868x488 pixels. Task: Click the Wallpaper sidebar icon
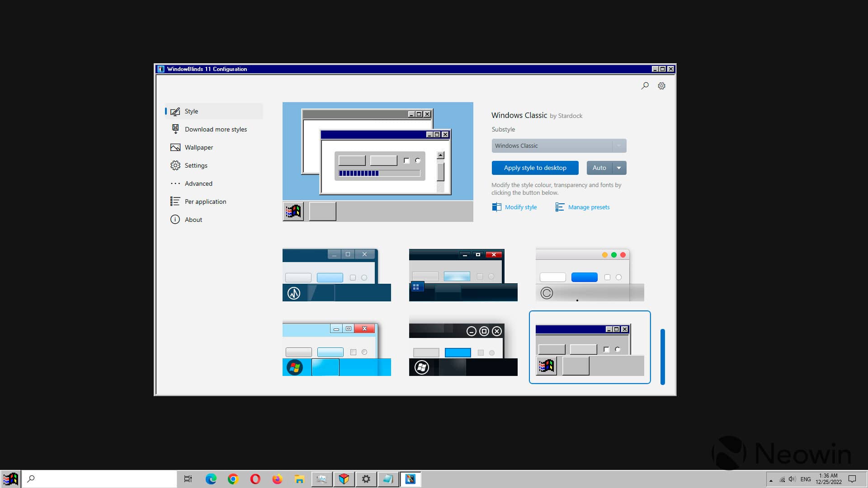[x=175, y=147]
